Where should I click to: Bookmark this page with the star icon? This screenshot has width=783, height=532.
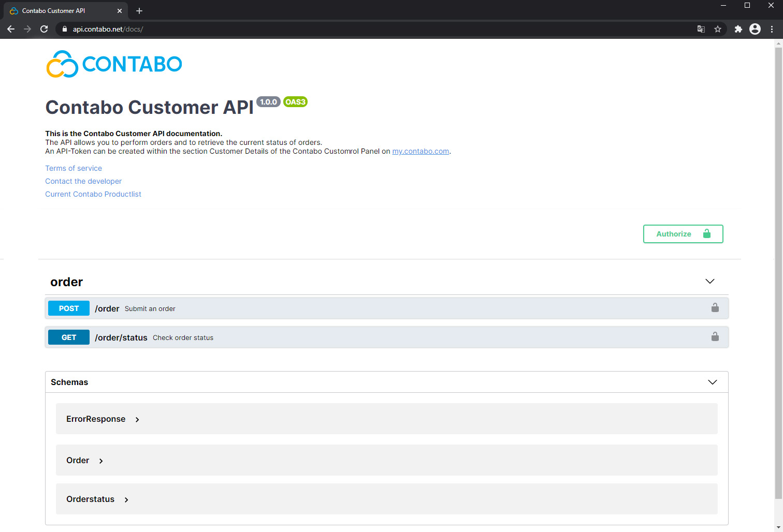[x=718, y=29]
